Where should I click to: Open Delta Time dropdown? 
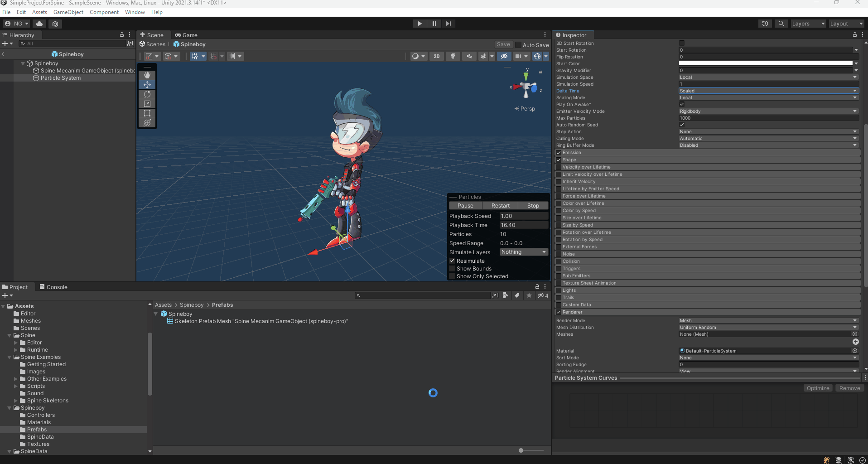pos(768,91)
